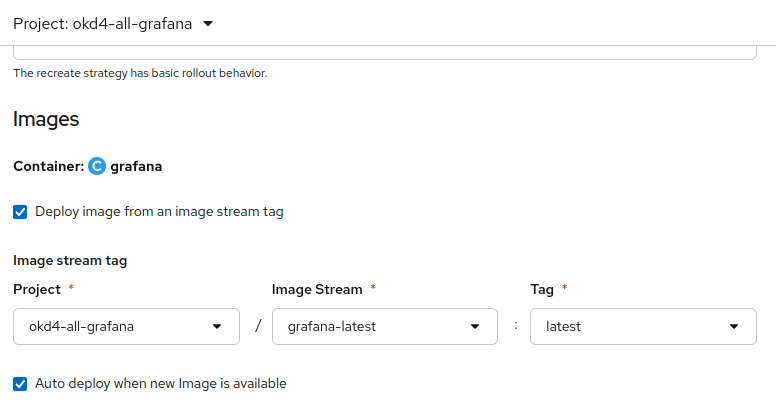Click the arrow icon in the okd4-all-grafana select box

pos(218,326)
